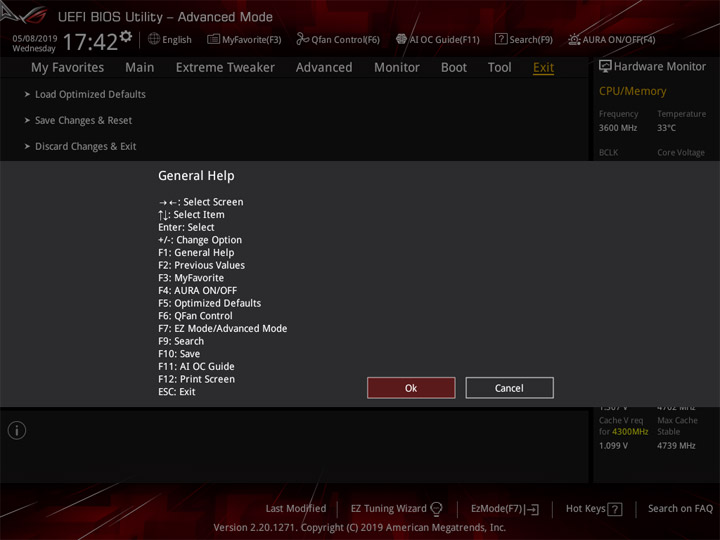720x540 pixels.
Task: Click the 1.099 V cache voltage value
Action: click(613, 445)
